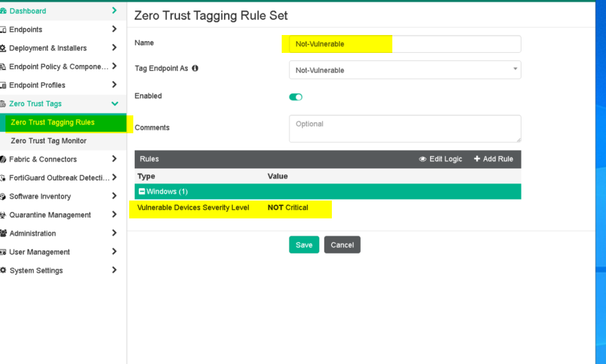Select Zero Trust Tagging Rules item

coord(53,122)
